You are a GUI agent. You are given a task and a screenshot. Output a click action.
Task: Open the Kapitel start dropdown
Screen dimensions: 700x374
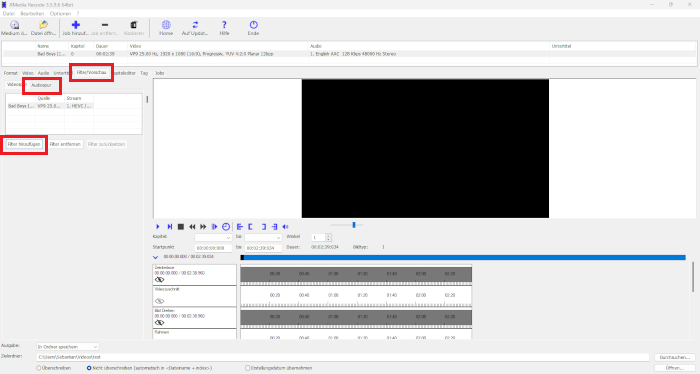(x=213, y=237)
